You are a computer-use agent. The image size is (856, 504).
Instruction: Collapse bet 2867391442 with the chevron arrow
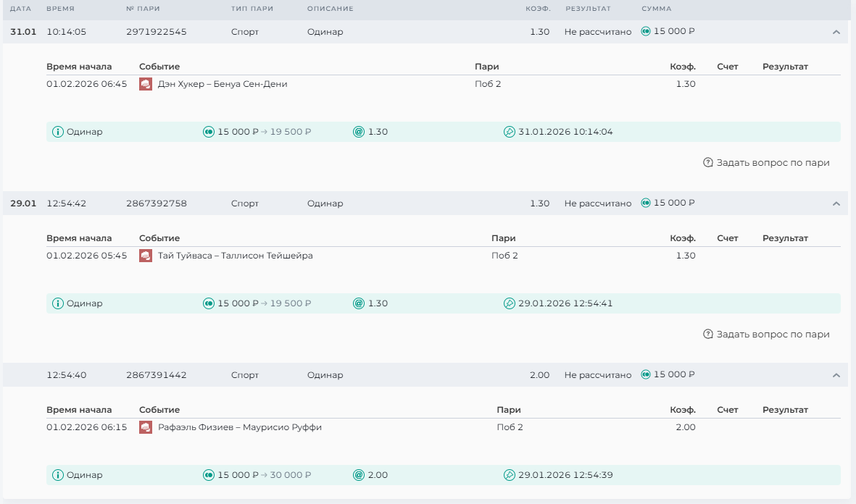tap(836, 375)
